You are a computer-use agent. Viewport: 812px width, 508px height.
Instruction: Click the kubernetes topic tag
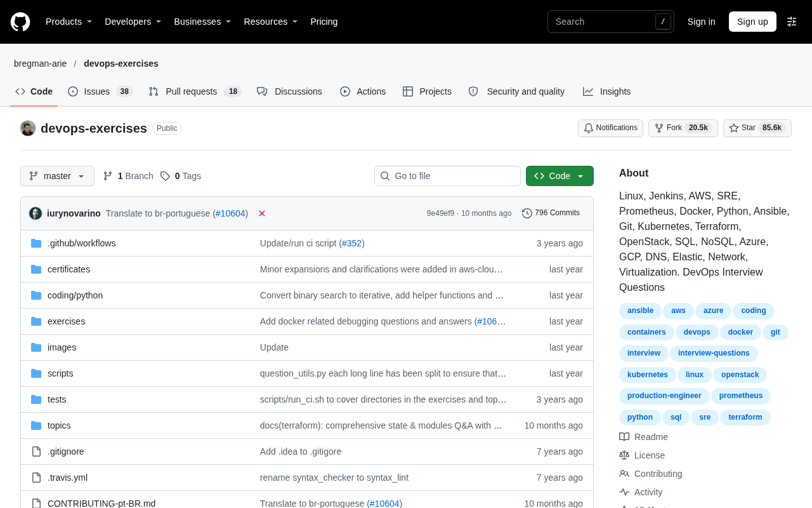click(x=648, y=375)
